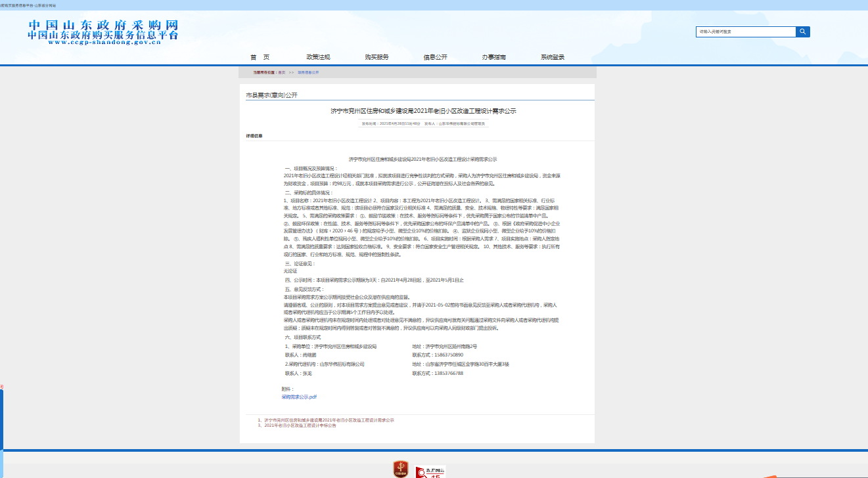Open the 首页 navigation menu item
Viewport: 868px width, 478px height.
point(260,57)
